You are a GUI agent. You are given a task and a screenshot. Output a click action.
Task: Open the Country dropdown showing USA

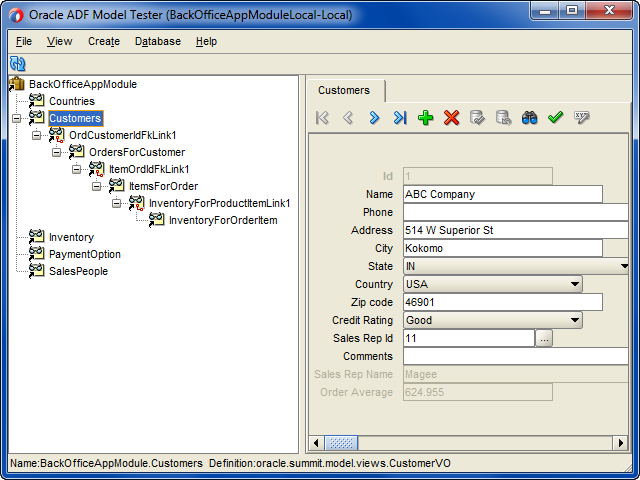(575, 284)
